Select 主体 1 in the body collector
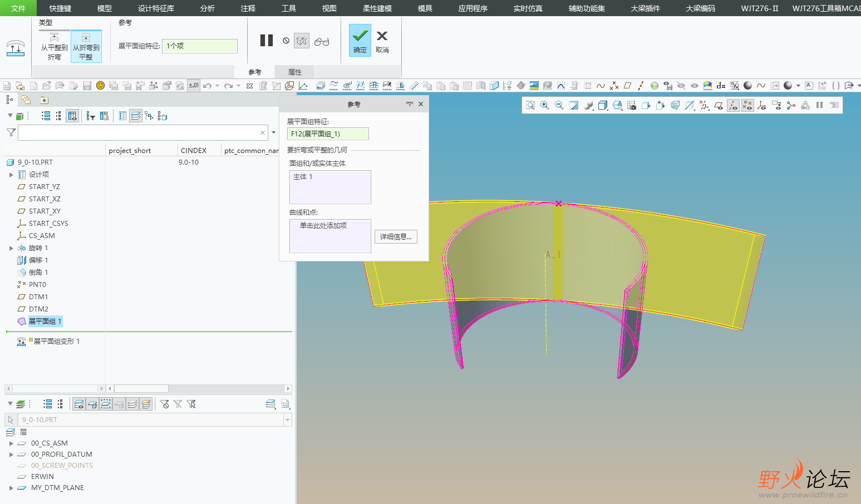 pos(303,177)
